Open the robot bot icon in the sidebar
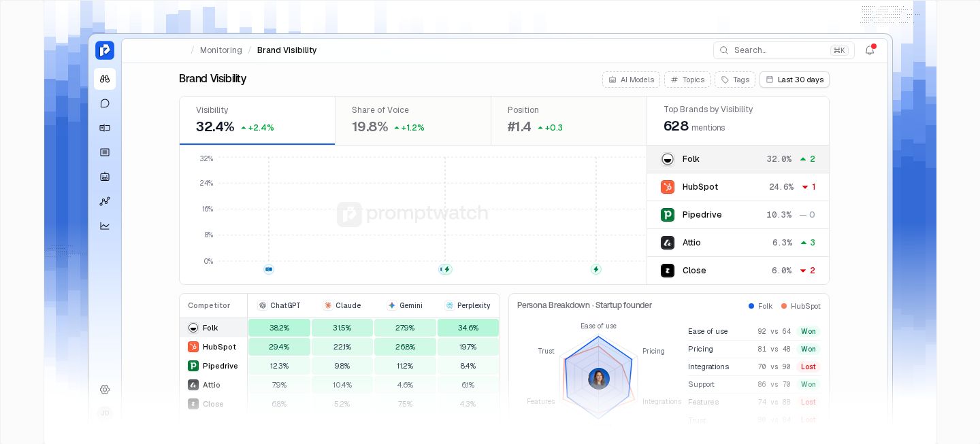The height and width of the screenshot is (444, 980). [x=105, y=177]
